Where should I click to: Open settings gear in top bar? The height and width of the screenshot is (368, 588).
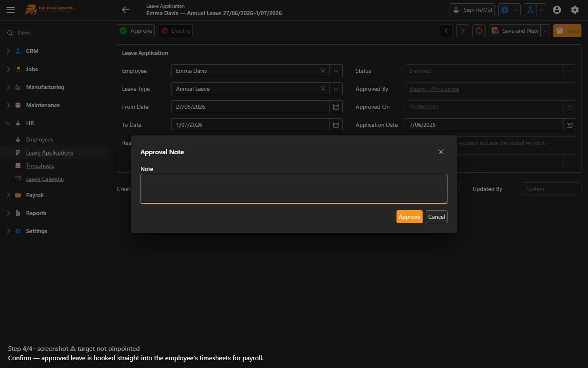(x=575, y=10)
